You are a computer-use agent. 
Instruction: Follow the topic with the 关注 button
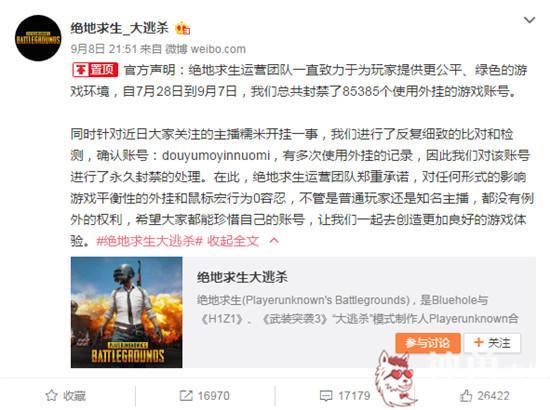click(x=492, y=343)
